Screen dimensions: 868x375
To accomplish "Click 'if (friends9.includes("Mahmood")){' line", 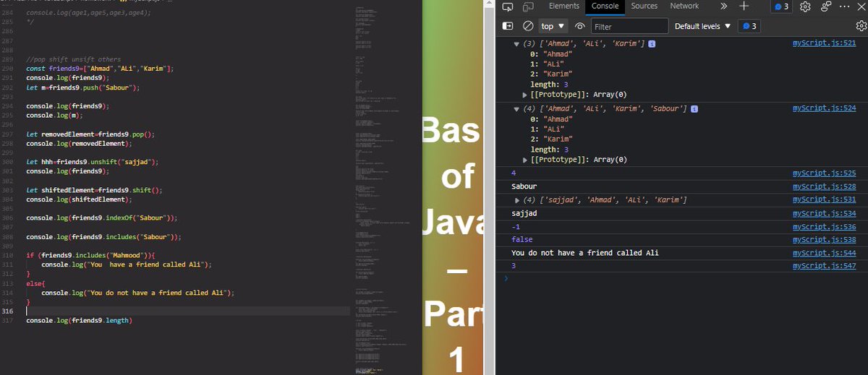I will point(91,255).
